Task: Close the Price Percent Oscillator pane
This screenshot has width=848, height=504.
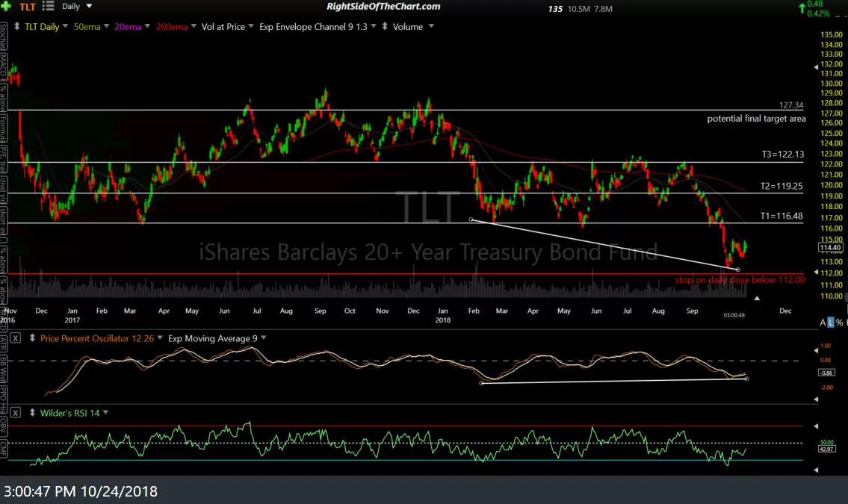Action: pos(16,338)
